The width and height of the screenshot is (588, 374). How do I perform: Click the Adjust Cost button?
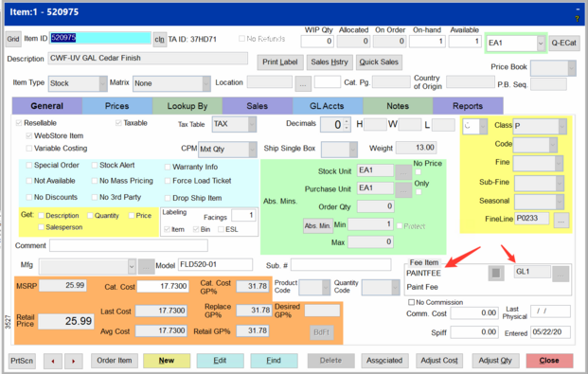pyautogui.click(x=439, y=361)
